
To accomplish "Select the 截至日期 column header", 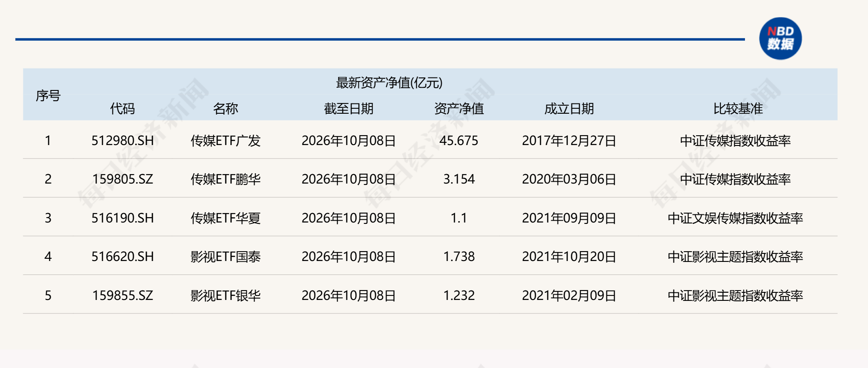I will click(349, 108).
